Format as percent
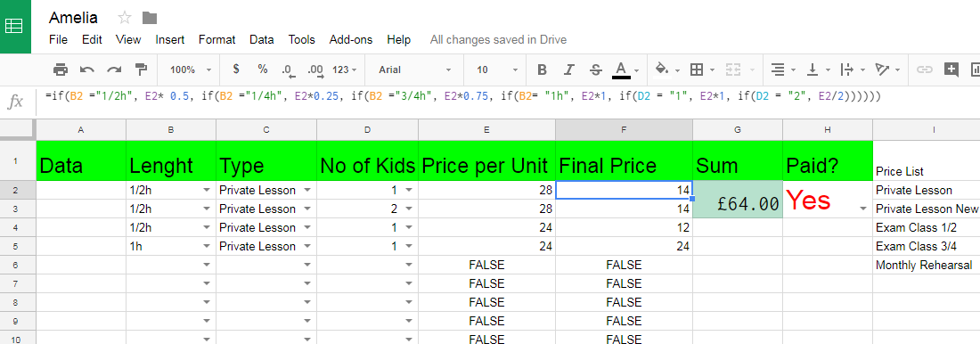The width and height of the screenshot is (980, 344). click(263, 70)
